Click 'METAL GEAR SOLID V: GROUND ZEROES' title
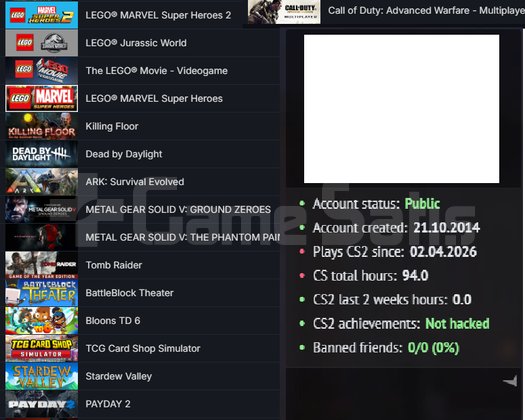 pos(178,210)
